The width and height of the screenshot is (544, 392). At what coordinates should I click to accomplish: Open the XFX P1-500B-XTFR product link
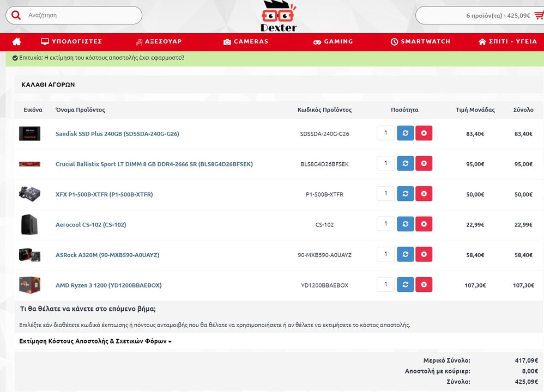click(x=104, y=194)
